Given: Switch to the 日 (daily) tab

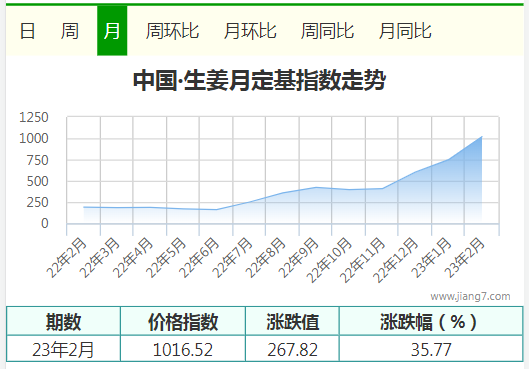Looking at the screenshot, I should pyautogui.click(x=27, y=31).
